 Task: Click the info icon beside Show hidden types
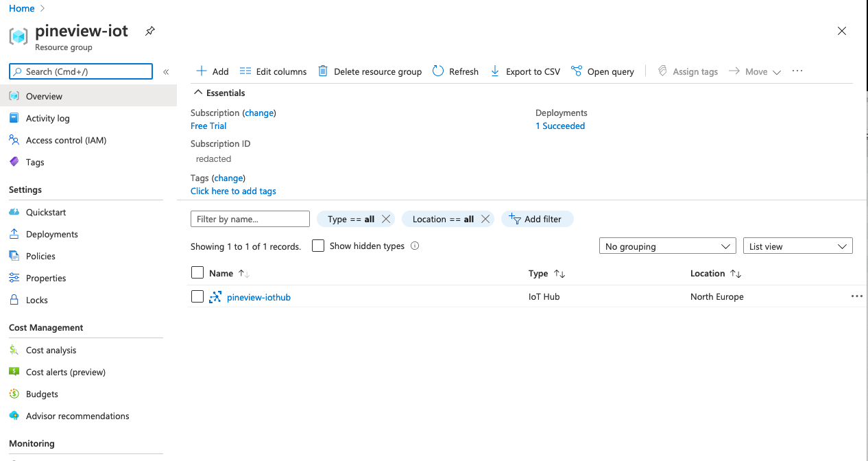tap(415, 246)
